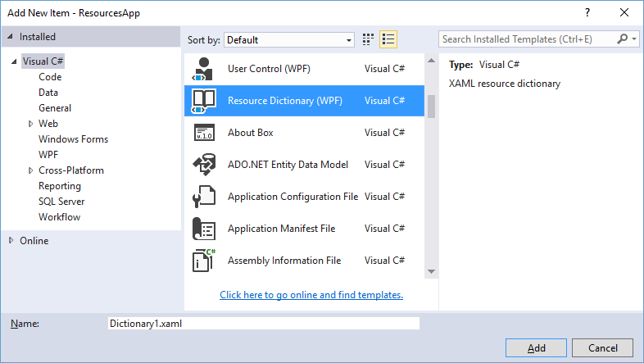Click the go online and find templates link
The width and height of the screenshot is (644, 363).
coord(311,295)
